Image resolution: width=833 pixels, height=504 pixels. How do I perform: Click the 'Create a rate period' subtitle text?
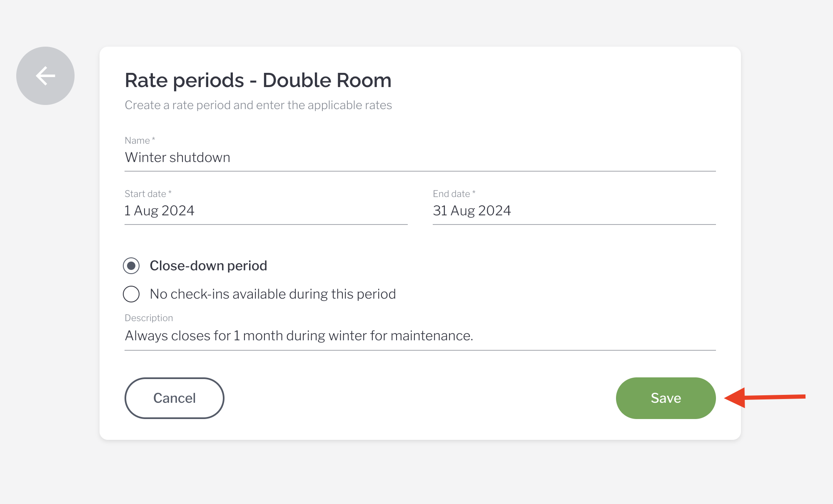(x=258, y=105)
